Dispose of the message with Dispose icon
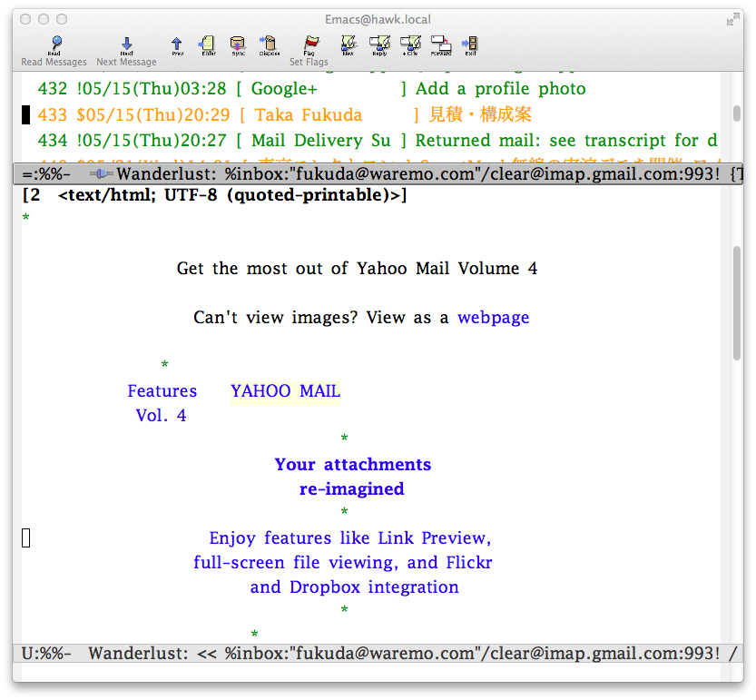 click(269, 45)
